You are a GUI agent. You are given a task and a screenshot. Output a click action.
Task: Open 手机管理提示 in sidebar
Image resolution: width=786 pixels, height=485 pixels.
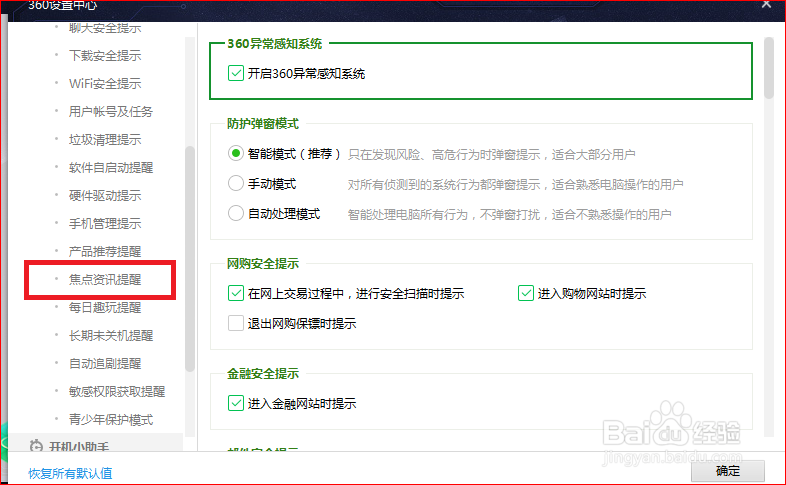click(105, 223)
